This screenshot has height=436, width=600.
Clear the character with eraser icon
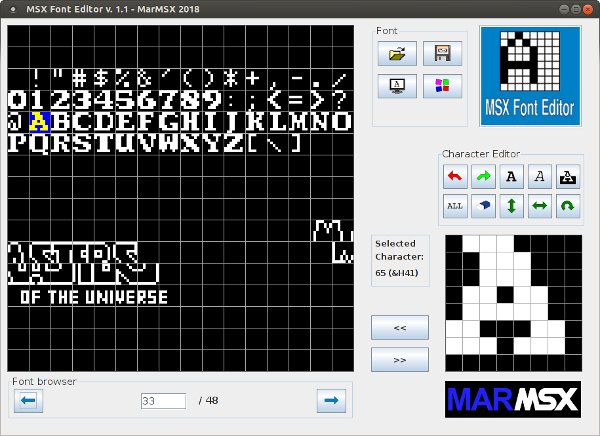(483, 206)
